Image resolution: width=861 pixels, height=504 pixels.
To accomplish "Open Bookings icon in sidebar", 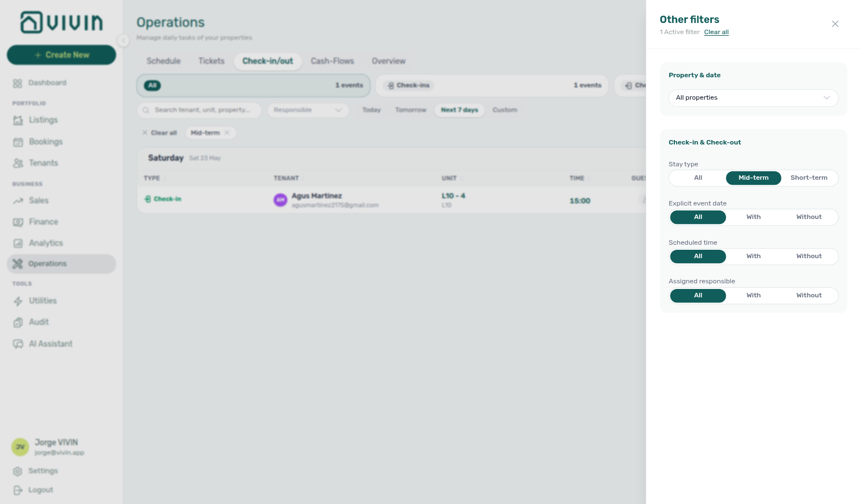I will click(18, 142).
